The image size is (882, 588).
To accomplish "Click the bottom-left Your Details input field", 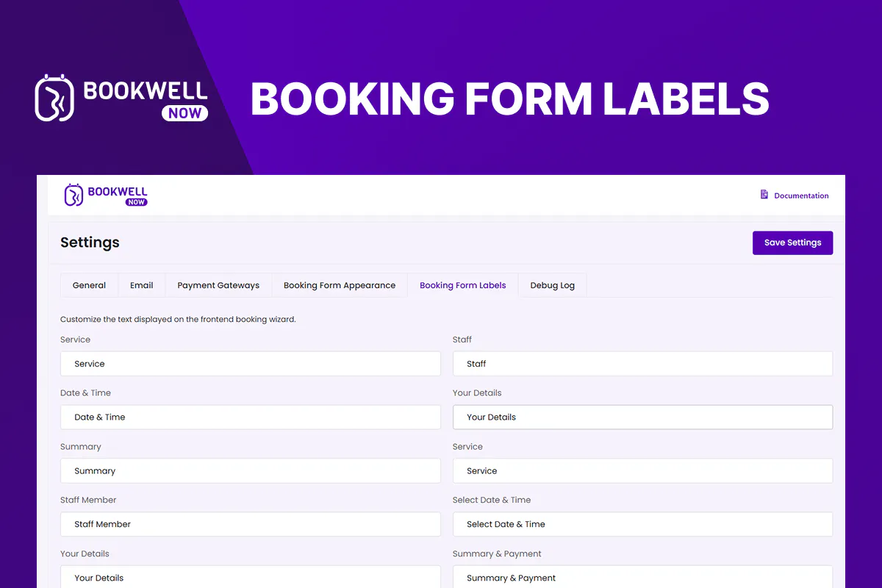I will [251, 577].
